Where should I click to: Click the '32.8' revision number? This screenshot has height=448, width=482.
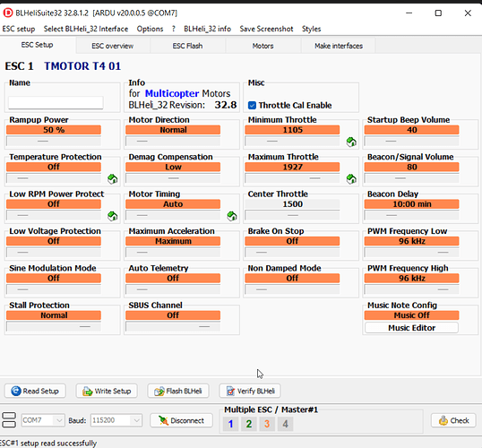(x=226, y=105)
